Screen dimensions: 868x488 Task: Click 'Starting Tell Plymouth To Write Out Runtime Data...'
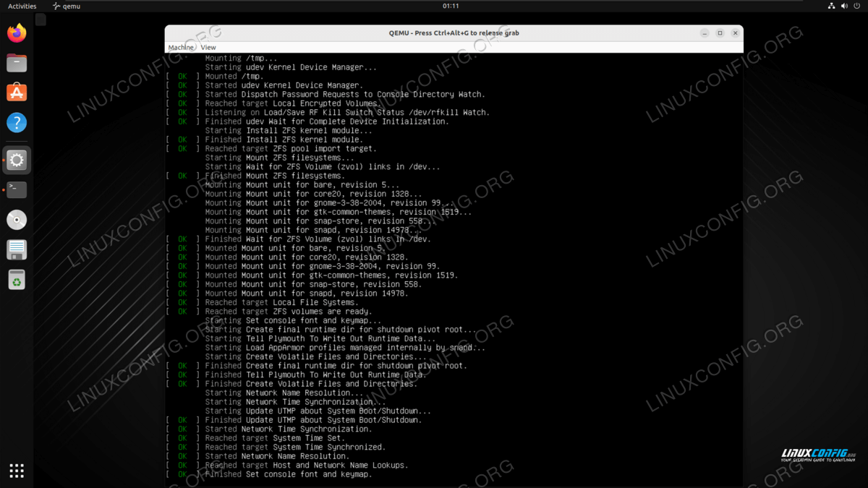click(320, 338)
